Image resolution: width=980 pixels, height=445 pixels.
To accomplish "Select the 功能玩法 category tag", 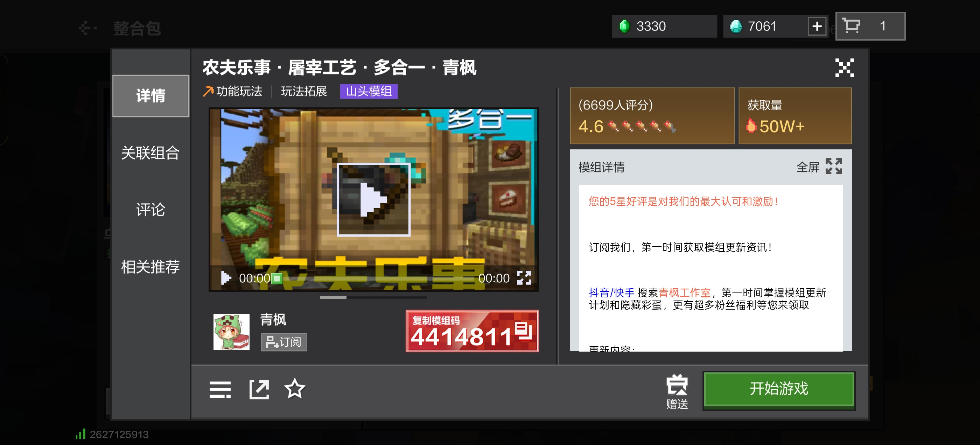I will pyautogui.click(x=233, y=91).
